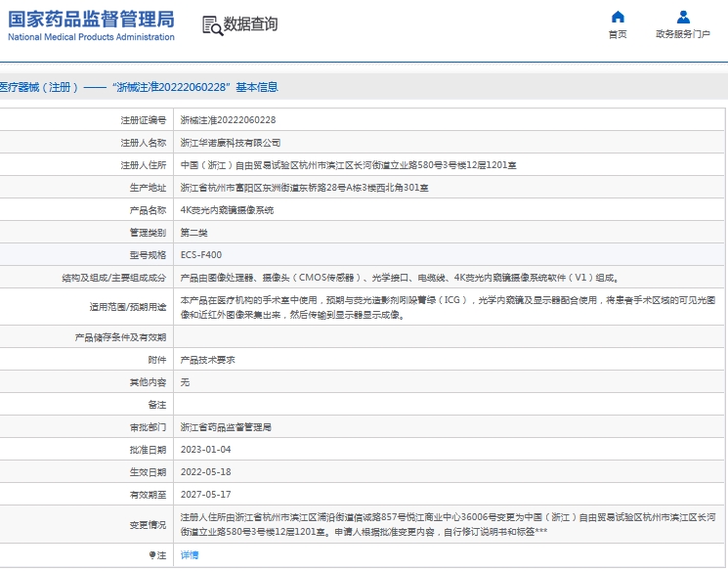Click the structure composition value mentioning CMOS传感器

pos(400,278)
